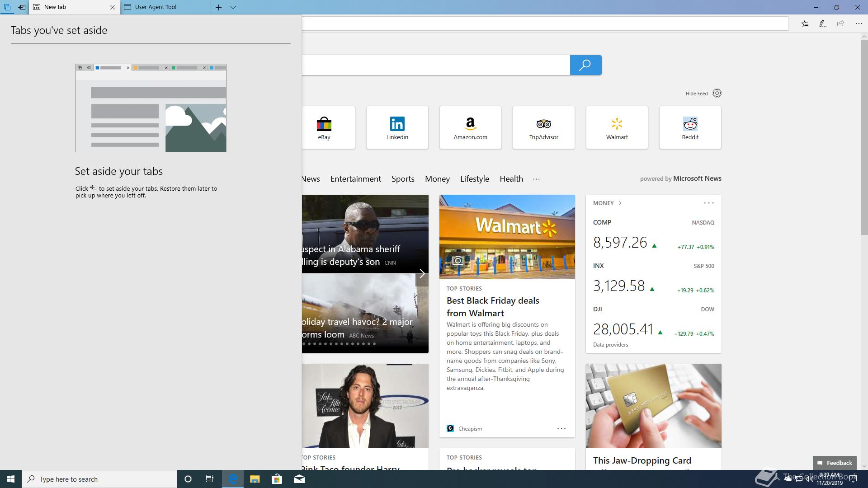This screenshot has height=488, width=868.
Task: Click DJI DOW value 28,005.41
Action: [623, 329]
